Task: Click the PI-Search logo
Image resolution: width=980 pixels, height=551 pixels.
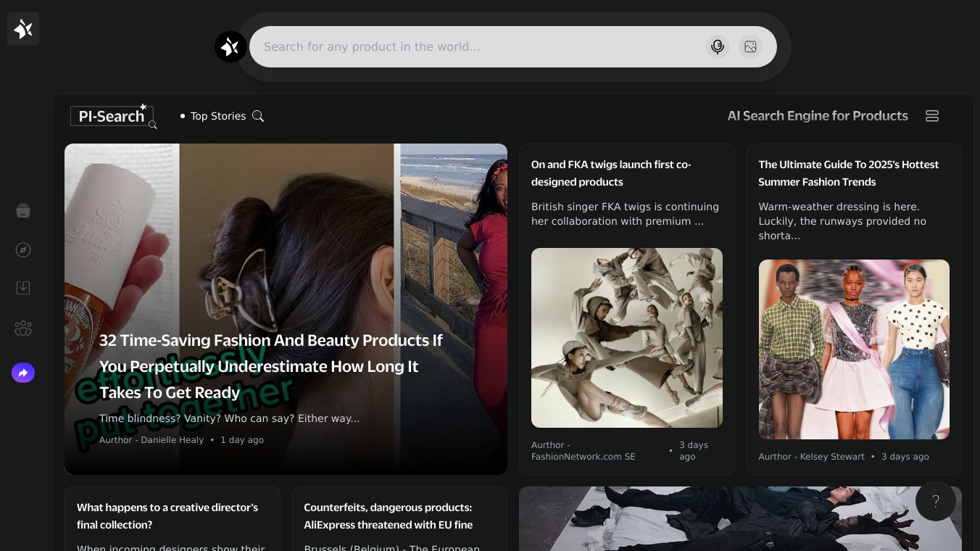Action: click(112, 116)
